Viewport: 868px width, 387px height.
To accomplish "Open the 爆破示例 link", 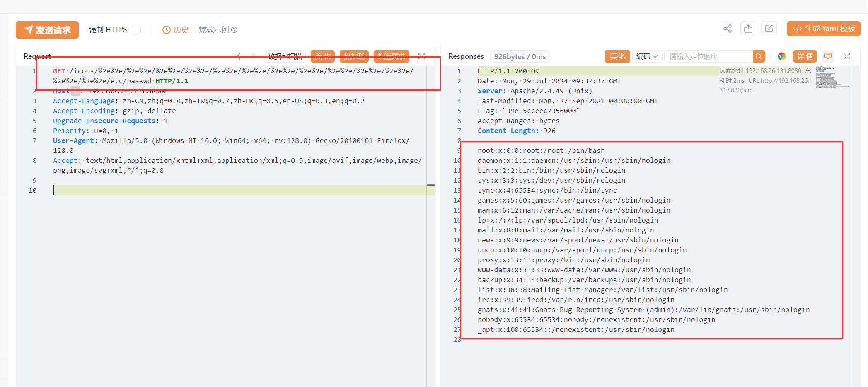I will click(214, 30).
